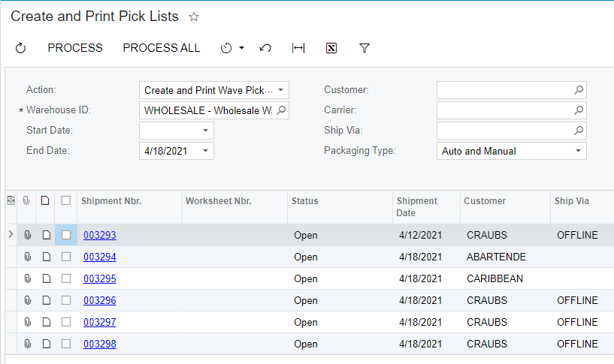Click the refresh icon in toolbar
Viewport: 614px width, 364px height.
pos(20,48)
